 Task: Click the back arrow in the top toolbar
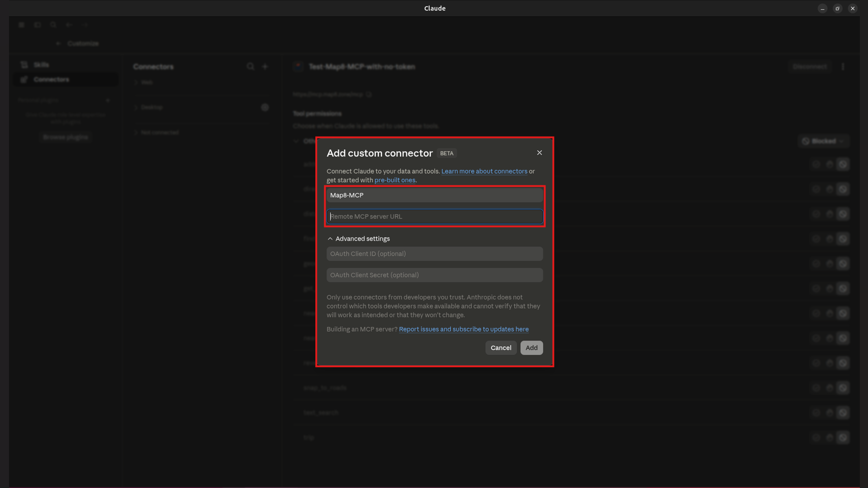(x=69, y=25)
